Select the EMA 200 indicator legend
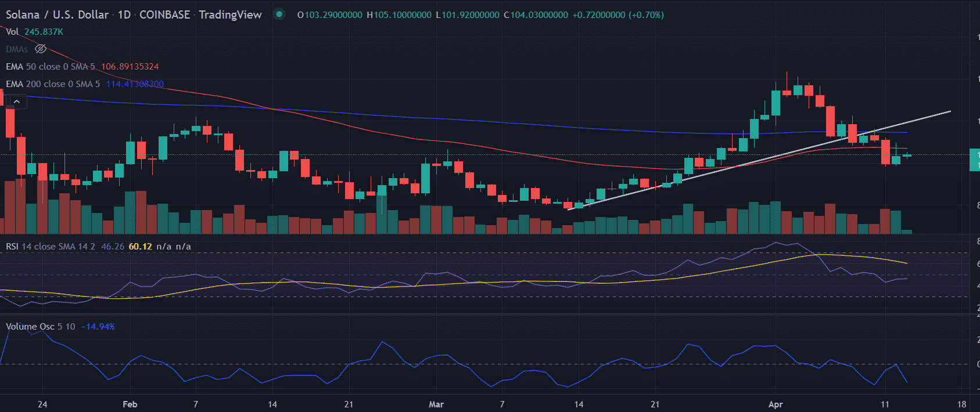The height and width of the screenshot is (412, 980). click(x=52, y=84)
